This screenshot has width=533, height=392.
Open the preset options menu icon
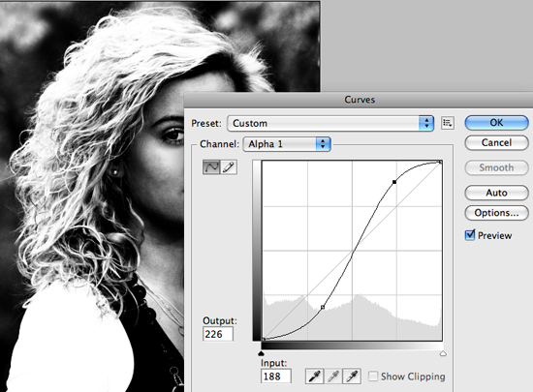point(448,123)
